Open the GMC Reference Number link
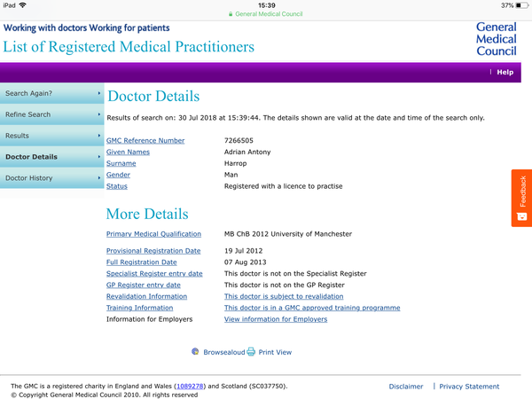Screen dimensions: 532x399 pos(145,140)
